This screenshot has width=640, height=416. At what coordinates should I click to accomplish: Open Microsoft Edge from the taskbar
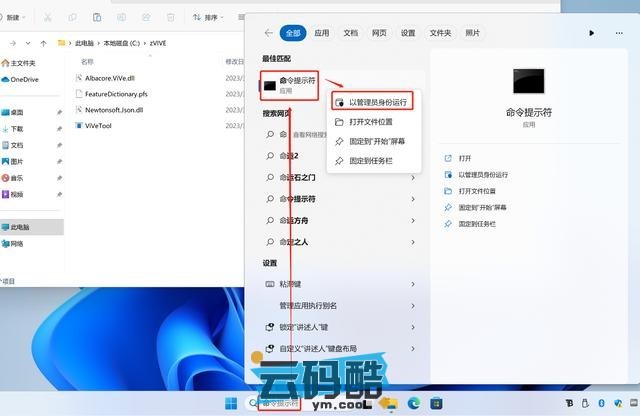pyautogui.click(x=413, y=403)
